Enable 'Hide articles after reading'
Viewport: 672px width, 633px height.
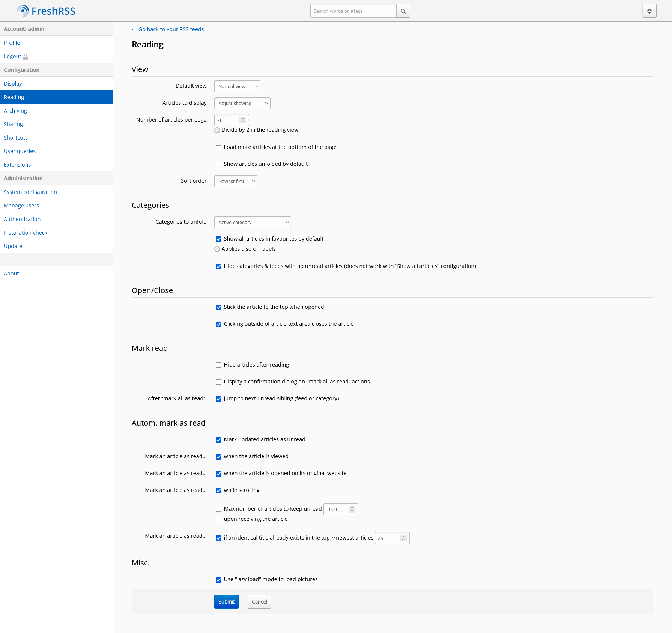(218, 365)
